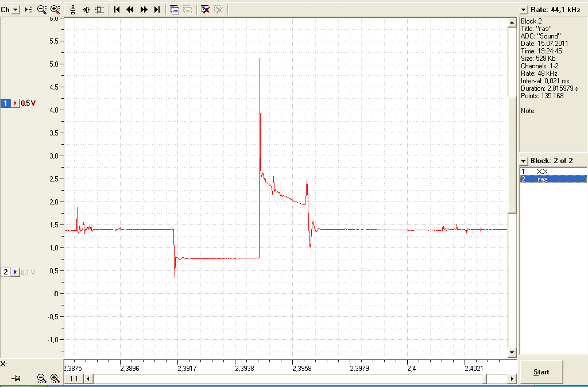The image size is (588, 387).
Task: Click the Start button
Action: pos(541,372)
